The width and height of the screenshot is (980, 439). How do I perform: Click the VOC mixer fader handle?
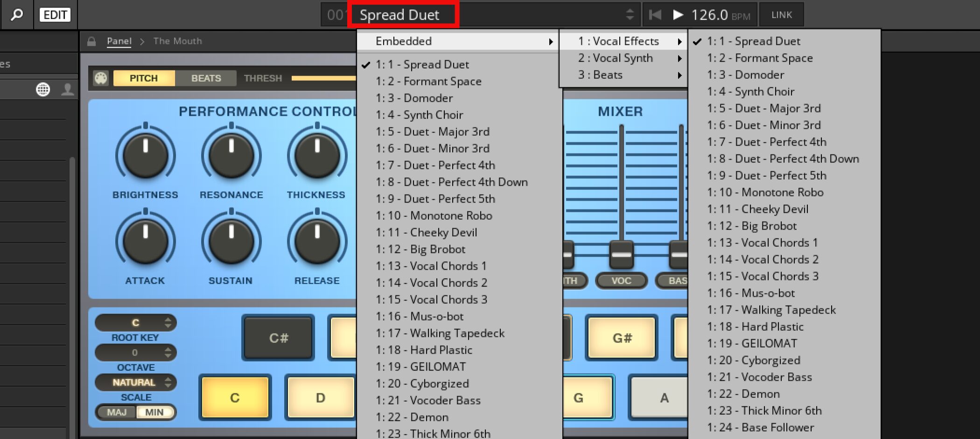coord(622,254)
